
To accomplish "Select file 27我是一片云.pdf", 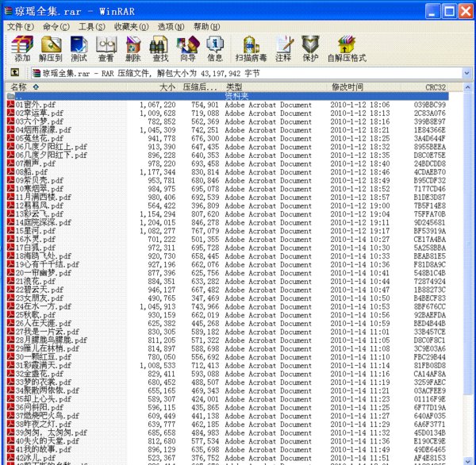I will click(48, 332).
